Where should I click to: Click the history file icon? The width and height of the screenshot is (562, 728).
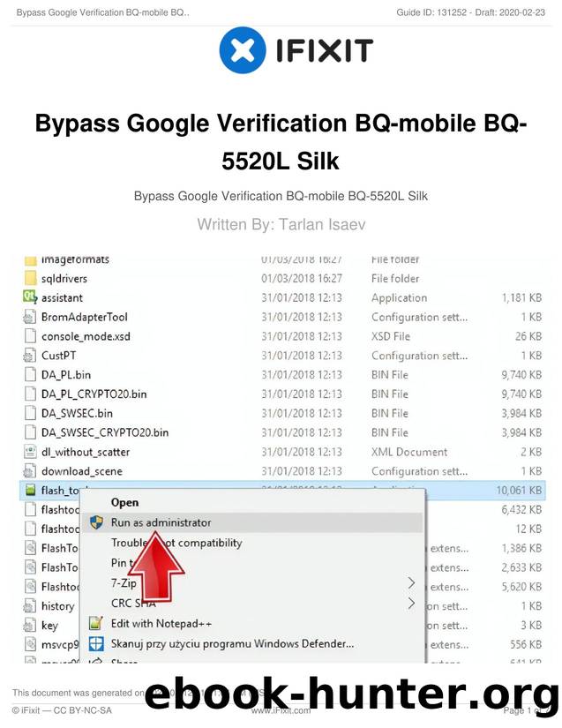click(x=30, y=606)
